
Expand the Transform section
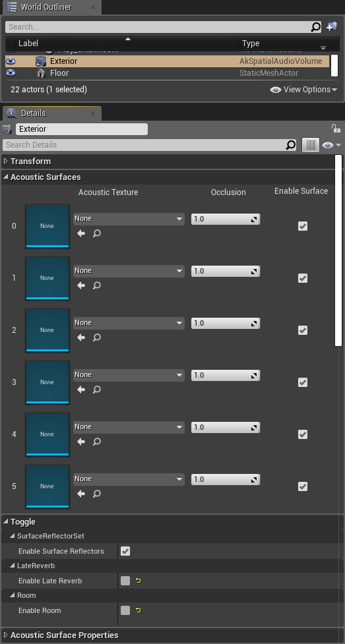[6, 161]
